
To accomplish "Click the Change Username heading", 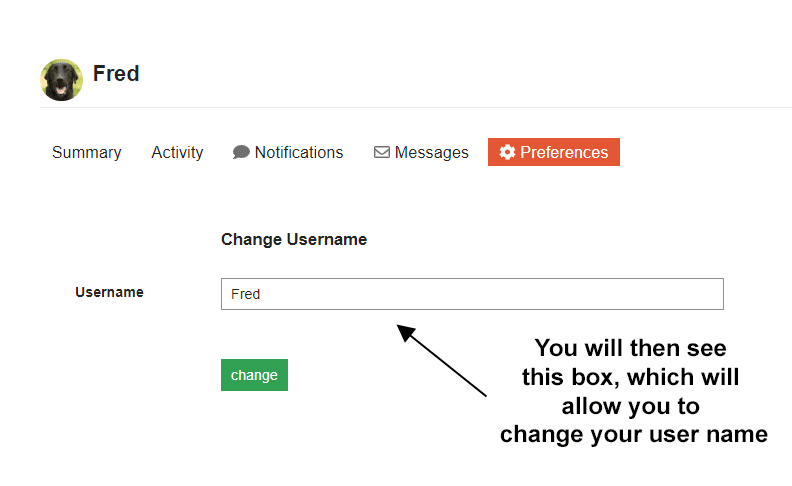I will click(294, 240).
